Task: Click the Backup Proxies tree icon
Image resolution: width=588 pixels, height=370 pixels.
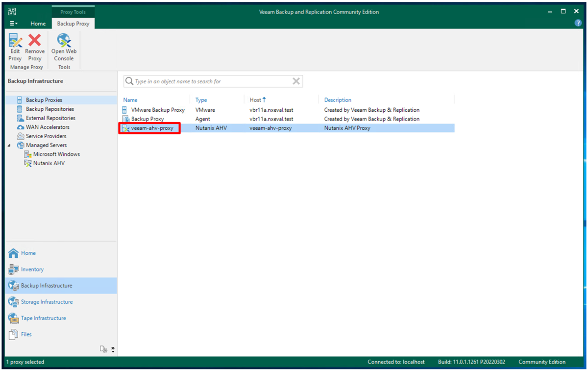Action: point(20,100)
